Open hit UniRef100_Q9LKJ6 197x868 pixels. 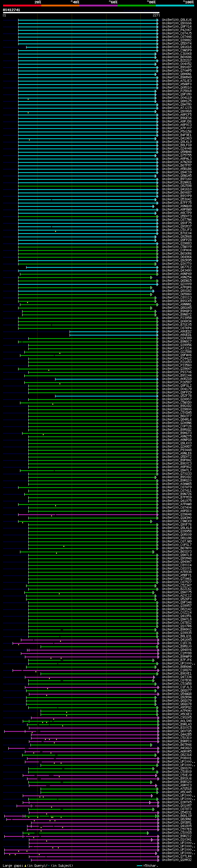(x=176, y=20)
